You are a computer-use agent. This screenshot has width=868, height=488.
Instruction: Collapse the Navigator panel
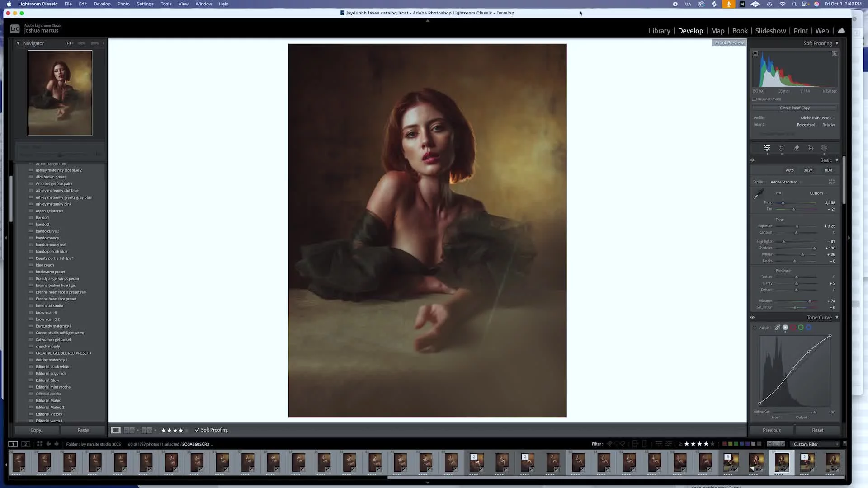click(18, 43)
